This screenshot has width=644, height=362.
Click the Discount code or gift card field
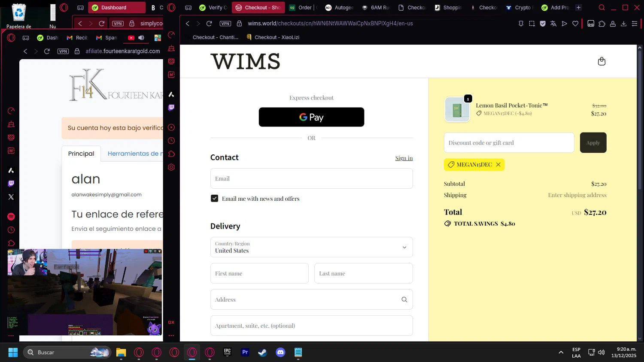tap(509, 143)
